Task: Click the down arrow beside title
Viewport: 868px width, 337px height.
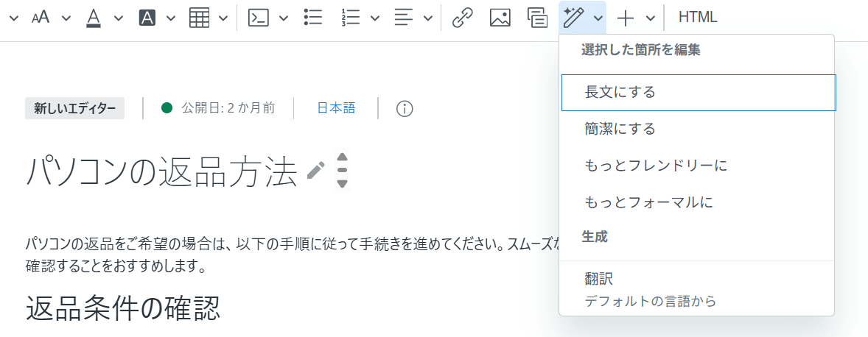Action: pyautogui.click(x=342, y=183)
